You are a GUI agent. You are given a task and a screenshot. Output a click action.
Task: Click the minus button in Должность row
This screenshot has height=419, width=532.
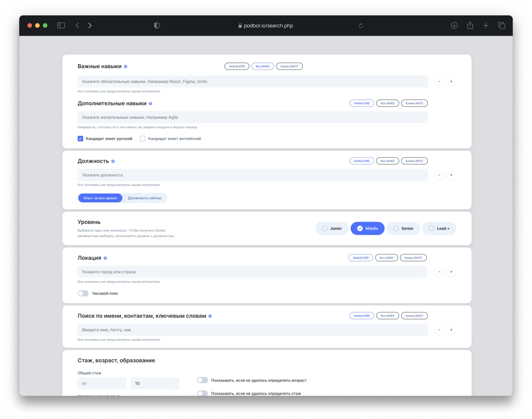tap(439, 175)
